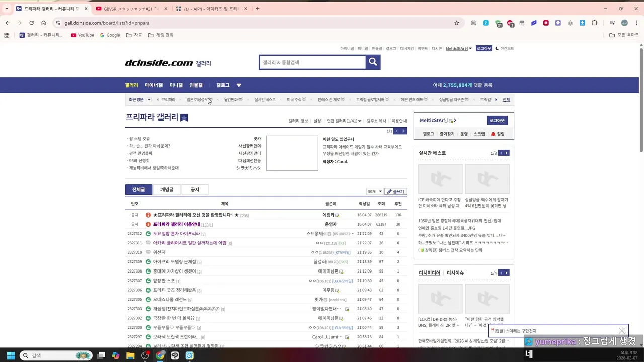Go to the browser home page
644x362 pixels.
(x=44, y=23)
